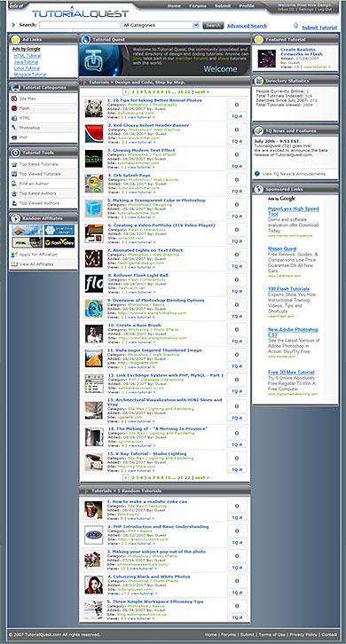Open the Forums tab in top navigation
This screenshot has width=346, height=644.
click(x=198, y=5)
